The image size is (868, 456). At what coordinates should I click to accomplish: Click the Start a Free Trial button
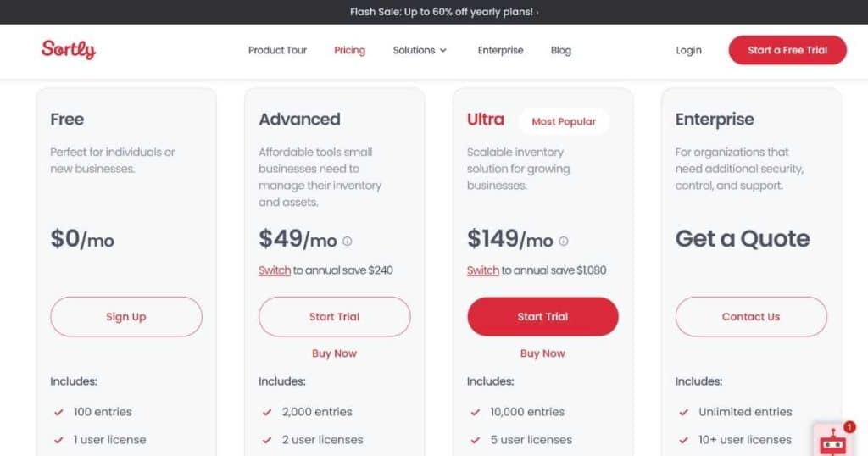pyautogui.click(x=787, y=50)
